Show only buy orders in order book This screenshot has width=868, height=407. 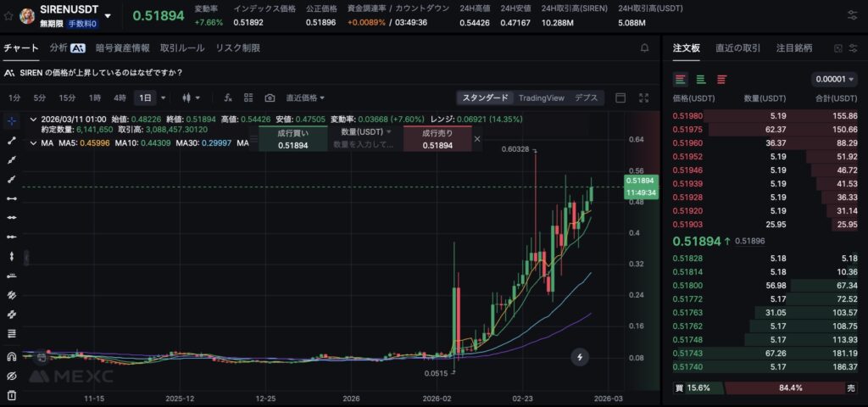click(x=701, y=79)
